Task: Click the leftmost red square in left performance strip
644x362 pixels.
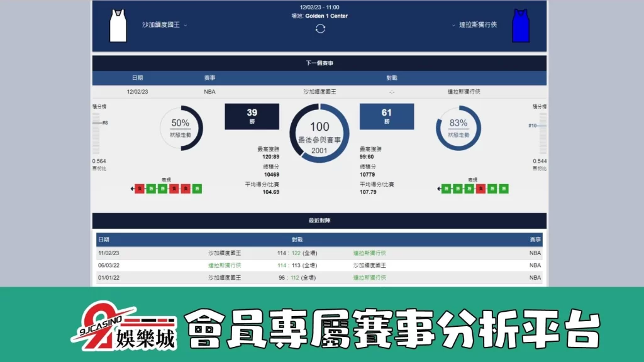Action: (140, 188)
